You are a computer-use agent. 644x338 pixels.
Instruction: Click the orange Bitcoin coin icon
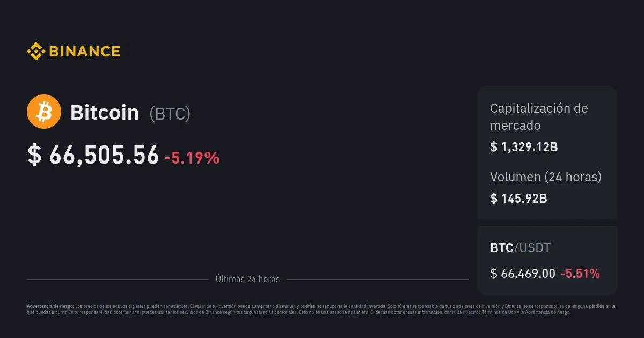coord(44,112)
